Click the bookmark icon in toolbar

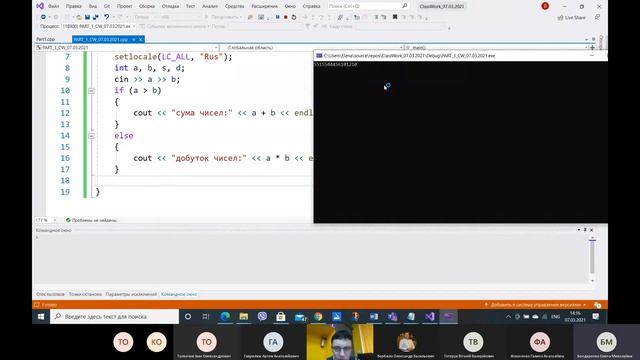[395, 17]
